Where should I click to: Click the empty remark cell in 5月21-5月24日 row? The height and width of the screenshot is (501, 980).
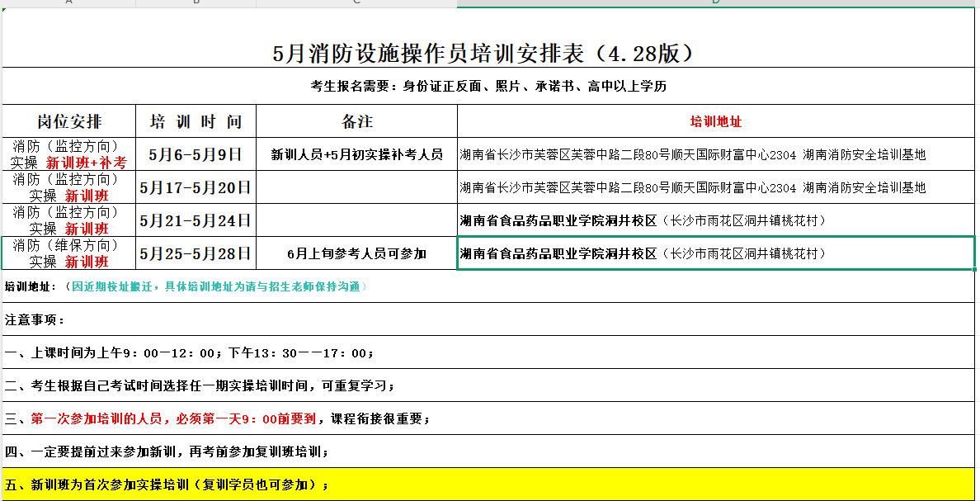[x=356, y=220]
